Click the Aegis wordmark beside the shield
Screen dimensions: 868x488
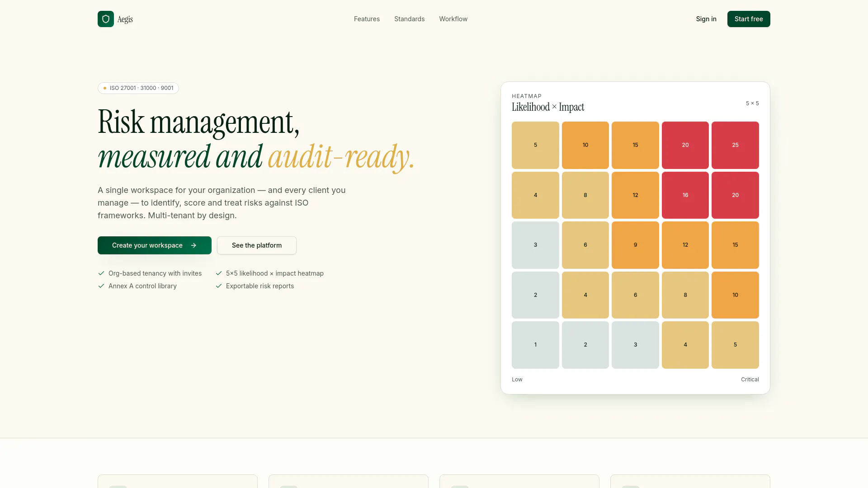coord(125,19)
